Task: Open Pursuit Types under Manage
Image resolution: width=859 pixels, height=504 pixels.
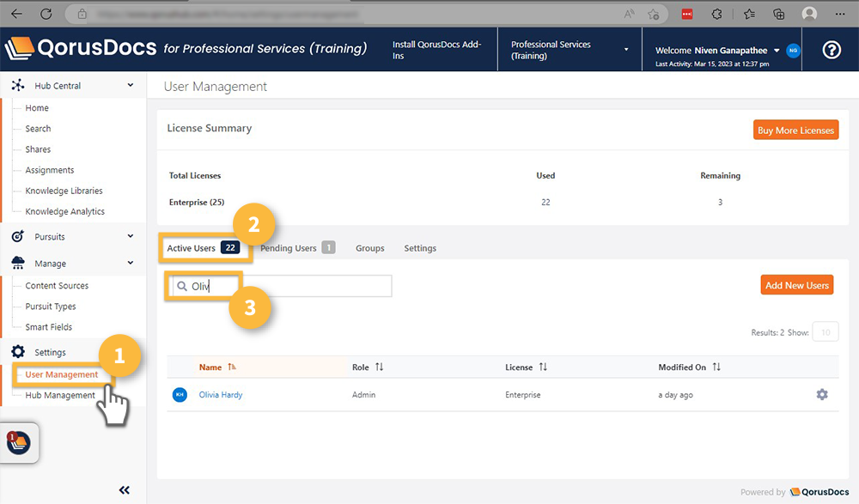Action: click(51, 307)
